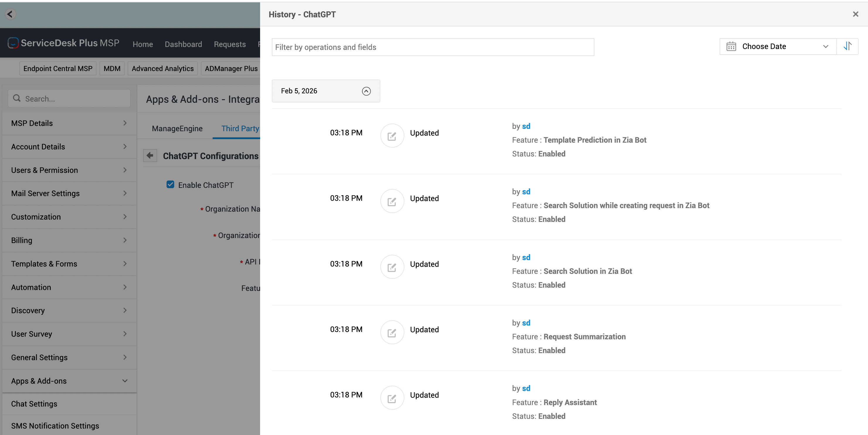This screenshot has width=868, height=435.
Task: Open the Dashboard menu item
Action: point(183,44)
